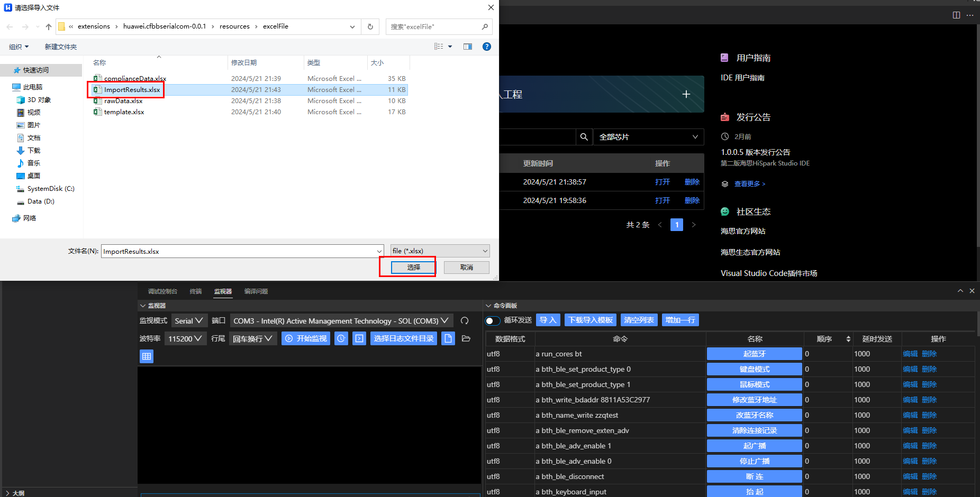Click the blue document file icon
The image size is (980, 497).
pos(448,338)
